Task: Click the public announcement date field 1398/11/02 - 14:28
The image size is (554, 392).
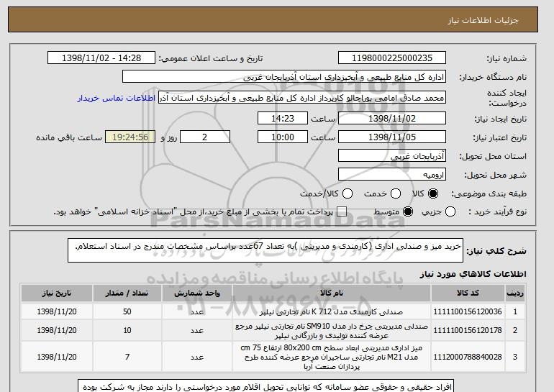Action: coord(101,58)
